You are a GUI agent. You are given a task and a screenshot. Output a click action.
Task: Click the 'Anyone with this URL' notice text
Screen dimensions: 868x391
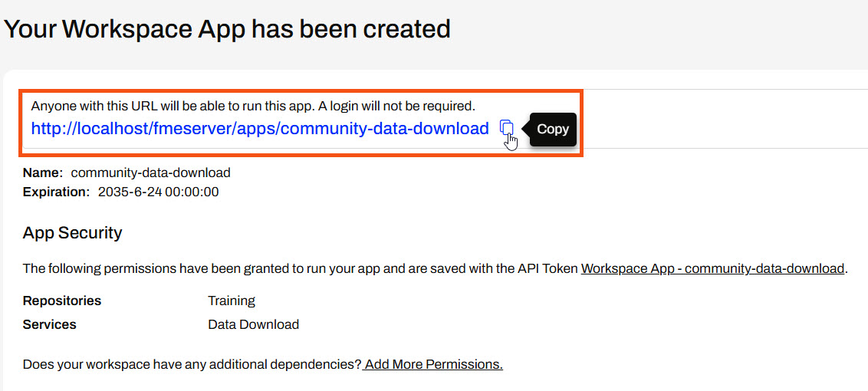click(x=253, y=106)
